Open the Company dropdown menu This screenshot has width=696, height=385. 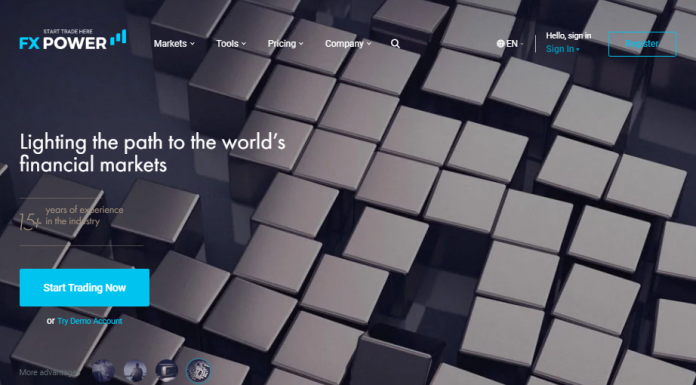pyautogui.click(x=348, y=44)
